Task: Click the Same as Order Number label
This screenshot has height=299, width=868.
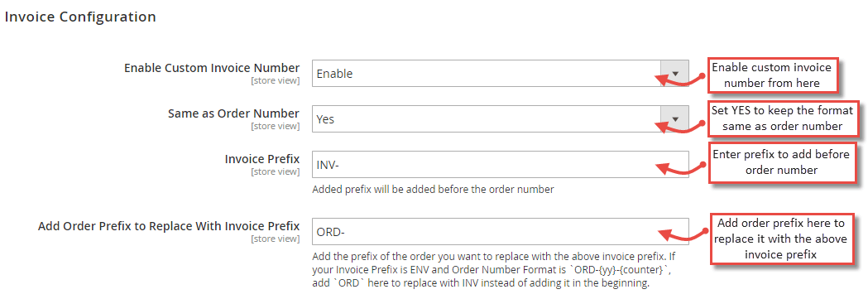Action: pos(233,113)
